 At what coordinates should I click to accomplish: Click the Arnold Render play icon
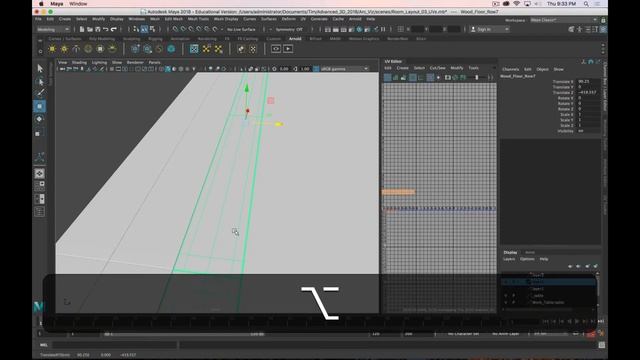point(288,49)
